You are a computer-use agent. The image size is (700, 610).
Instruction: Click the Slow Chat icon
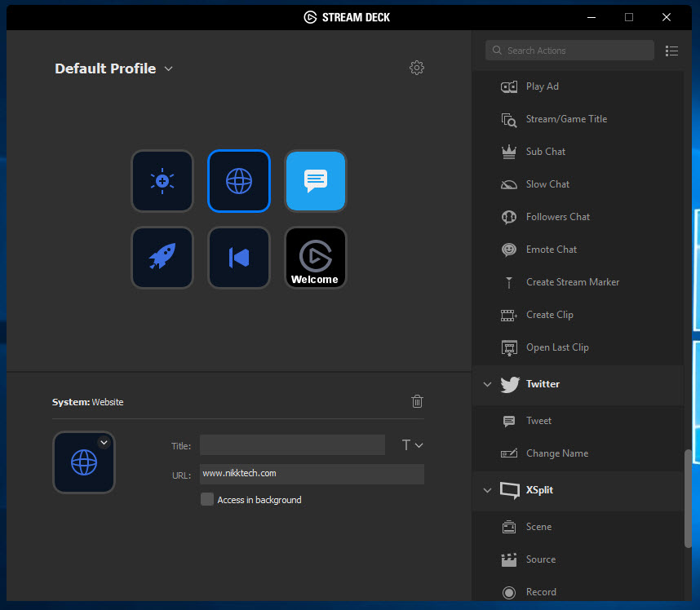coord(509,185)
